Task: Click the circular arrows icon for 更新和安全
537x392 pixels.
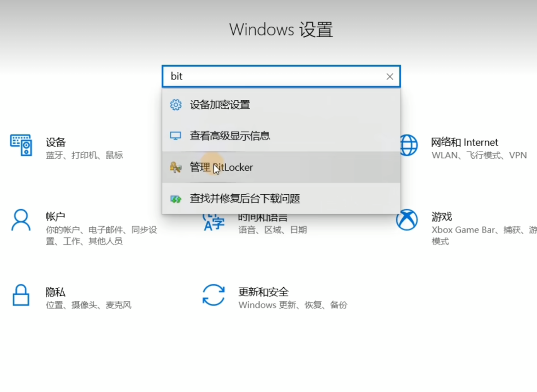Action: 213,295
